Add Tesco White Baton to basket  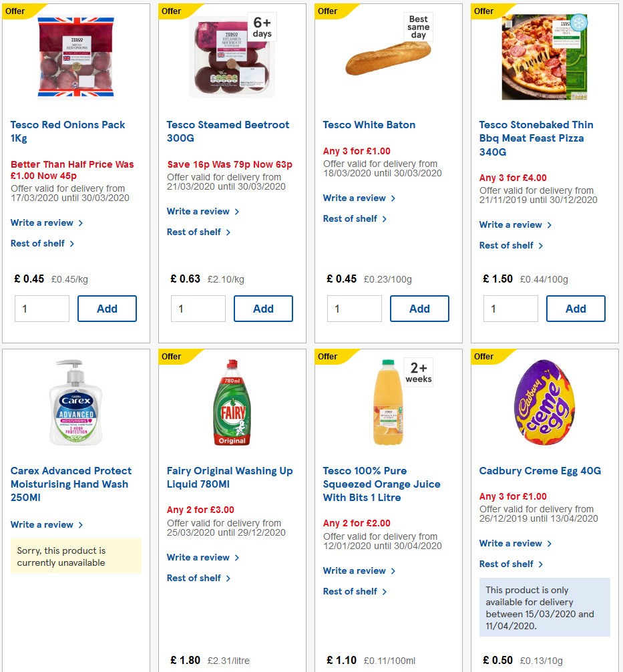(419, 309)
